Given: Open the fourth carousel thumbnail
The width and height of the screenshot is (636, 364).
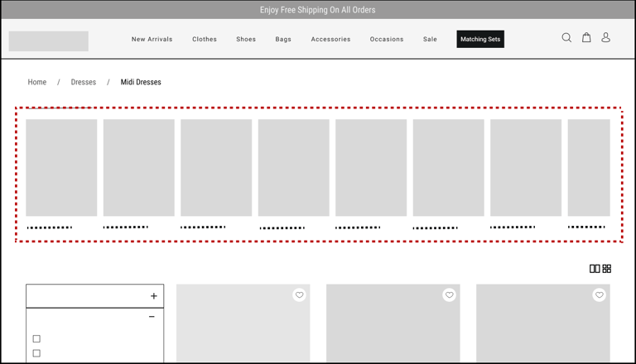Looking at the screenshot, I should (294, 167).
